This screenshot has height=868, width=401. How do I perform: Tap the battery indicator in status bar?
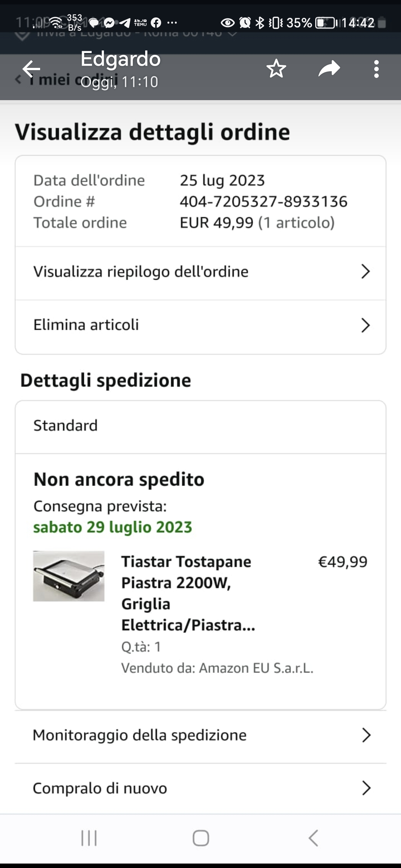pos(325,23)
